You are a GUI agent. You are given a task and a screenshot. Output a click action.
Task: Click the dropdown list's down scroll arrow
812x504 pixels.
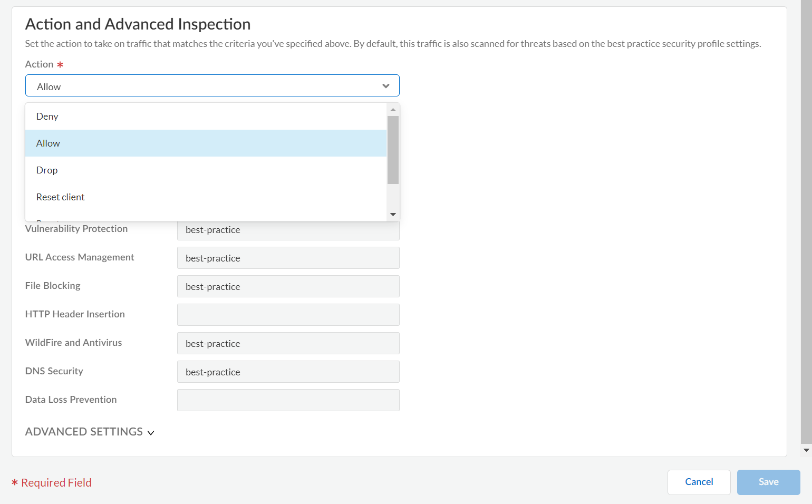pos(393,214)
